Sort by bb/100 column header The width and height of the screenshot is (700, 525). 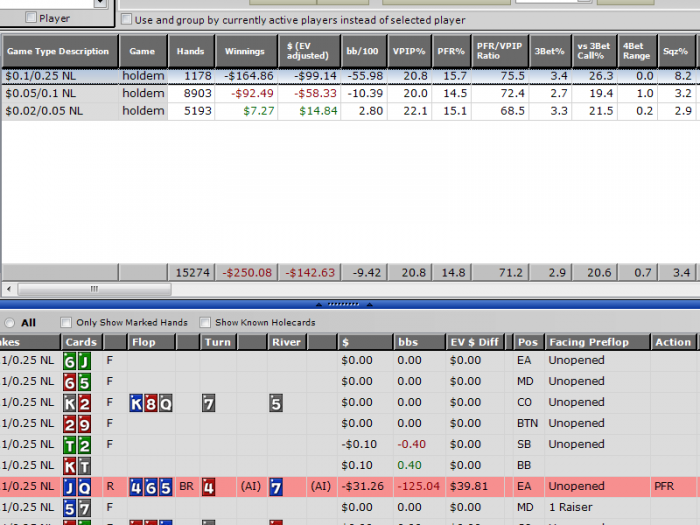pos(364,51)
